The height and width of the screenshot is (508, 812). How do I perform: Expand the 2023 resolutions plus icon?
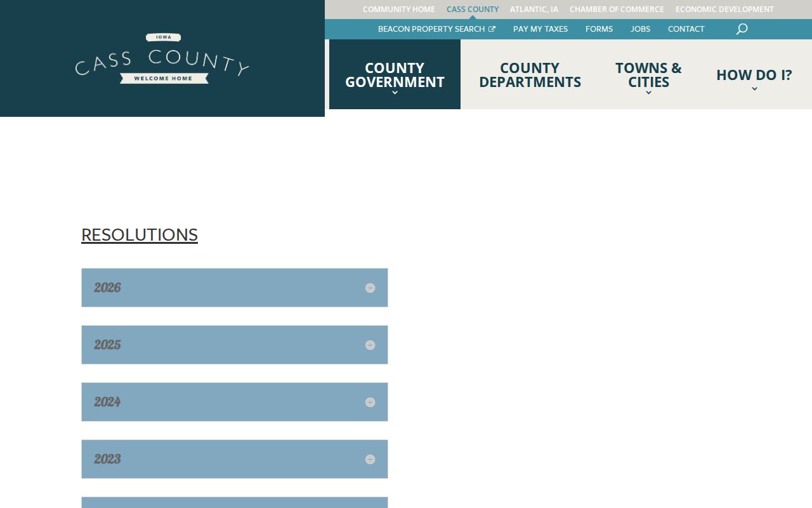click(x=370, y=459)
